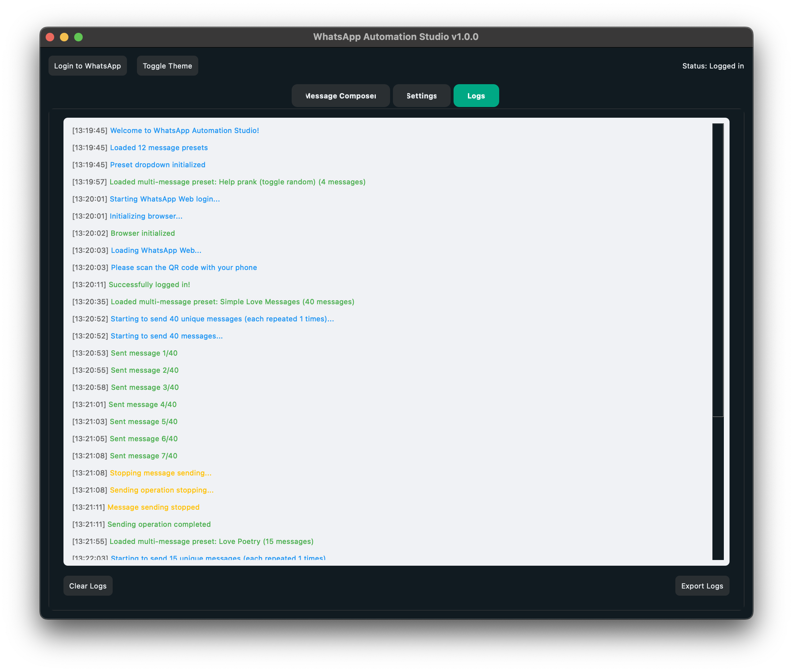Image resolution: width=793 pixels, height=672 pixels.
Task: Select the 'Loaded multi-message preset: Love Poetry' entry
Action: [x=193, y=541]
